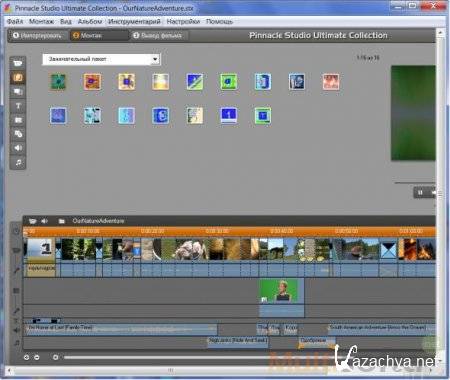
Task: Click the folder icon beside OurNatureAdventure
Action: tap(61, 221)
